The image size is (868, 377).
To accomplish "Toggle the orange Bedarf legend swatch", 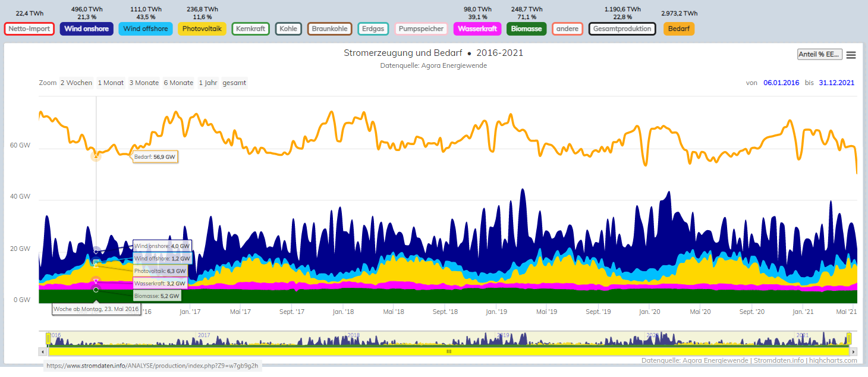I will coord(678,29).
